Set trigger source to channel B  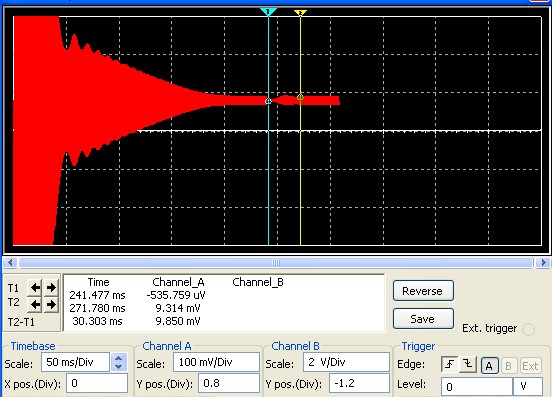click(508, 366)
